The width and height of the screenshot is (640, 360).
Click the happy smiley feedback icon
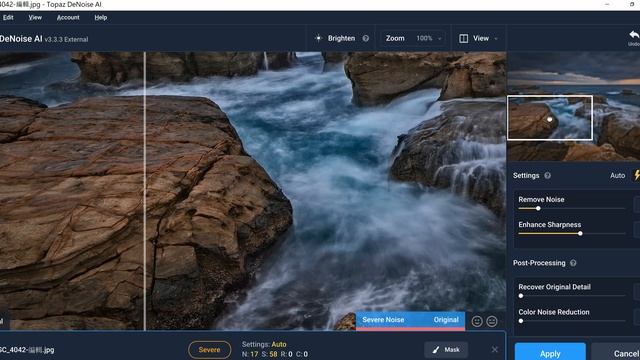point(477,322)
